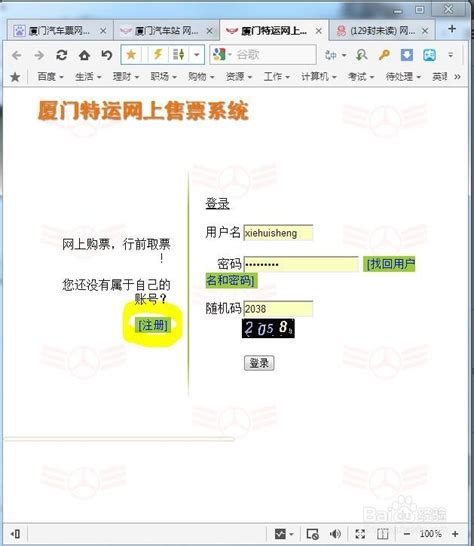
Task: Switch to the 厦门汽车站 tab
Action: (166, 31)
